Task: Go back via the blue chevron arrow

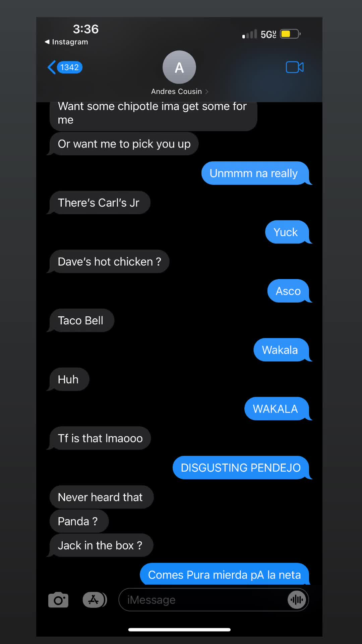Action: 52,67
